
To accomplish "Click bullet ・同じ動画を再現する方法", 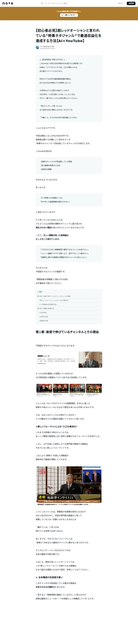I will pos(50,166).
